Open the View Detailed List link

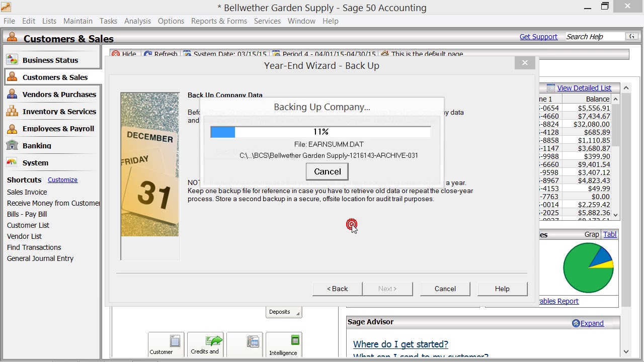pos(584,88)
